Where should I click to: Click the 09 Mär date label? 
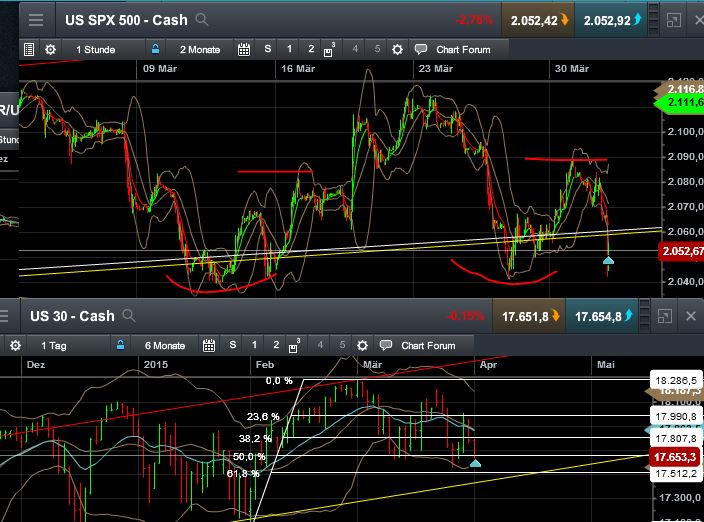point(160,69)
